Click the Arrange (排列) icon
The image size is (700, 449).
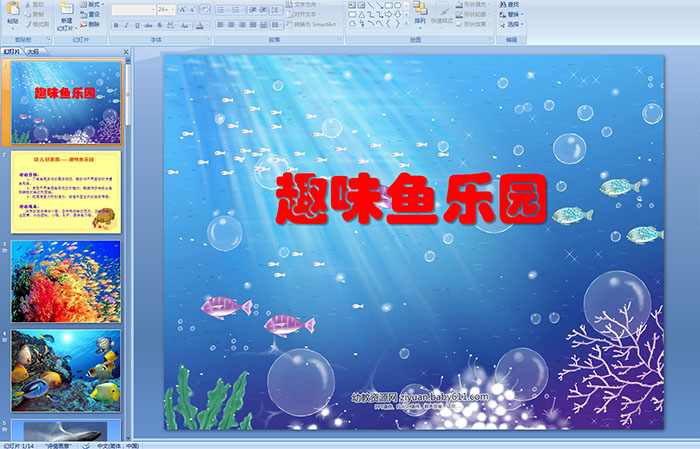pos(420,8)
